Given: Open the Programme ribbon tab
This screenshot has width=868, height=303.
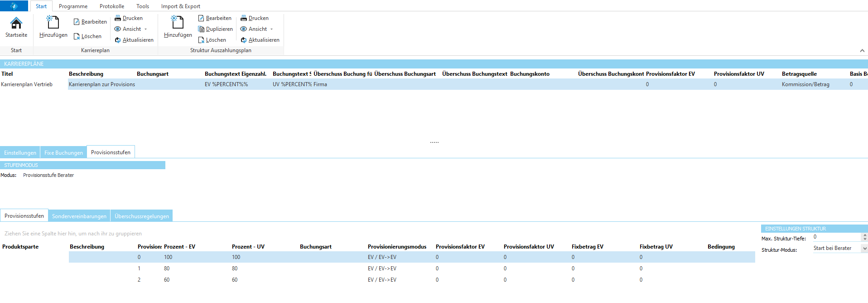Looking at the screenshot, I should coord(73,6).
